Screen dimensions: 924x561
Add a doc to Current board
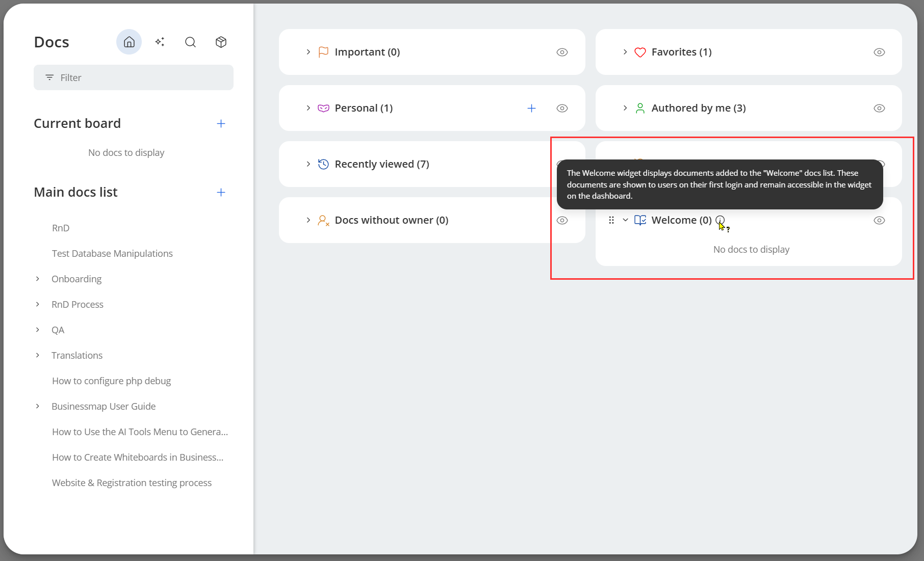pos(221,123)
